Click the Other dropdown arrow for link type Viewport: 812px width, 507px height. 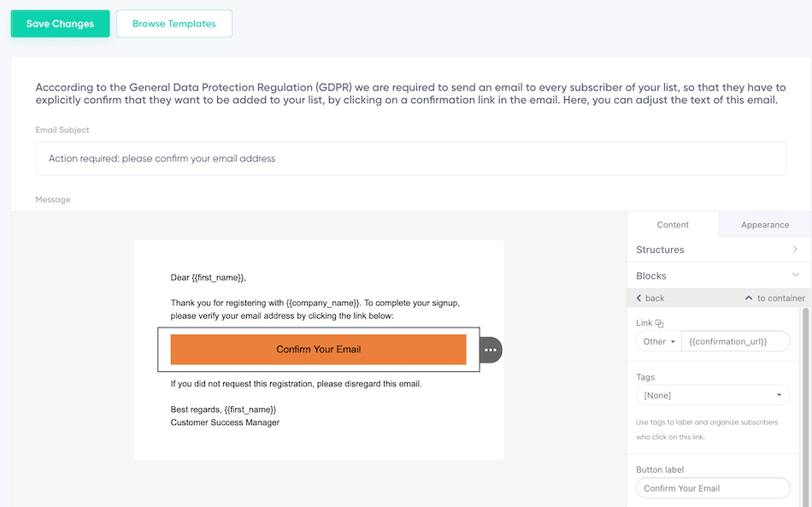tap(671, 341)
